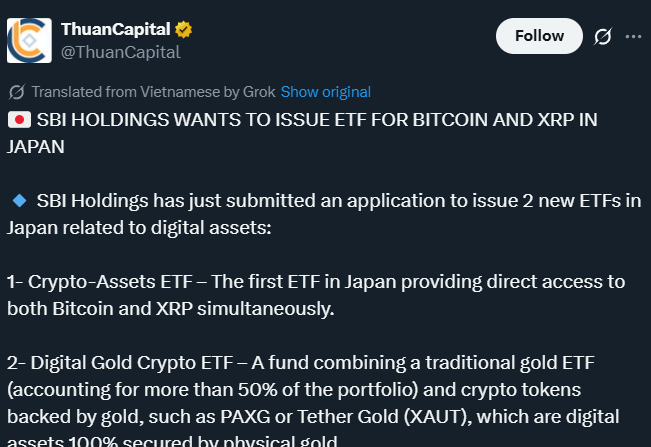Click the Japan flag emoji in the headline
Image resolution: width=651 pixels, height=447 pixels.
19,120
